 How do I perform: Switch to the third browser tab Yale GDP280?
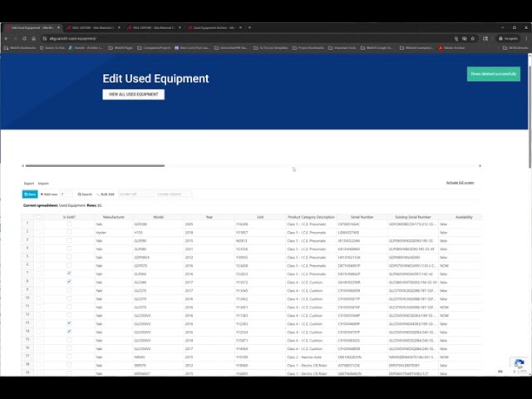coord(153,27)
